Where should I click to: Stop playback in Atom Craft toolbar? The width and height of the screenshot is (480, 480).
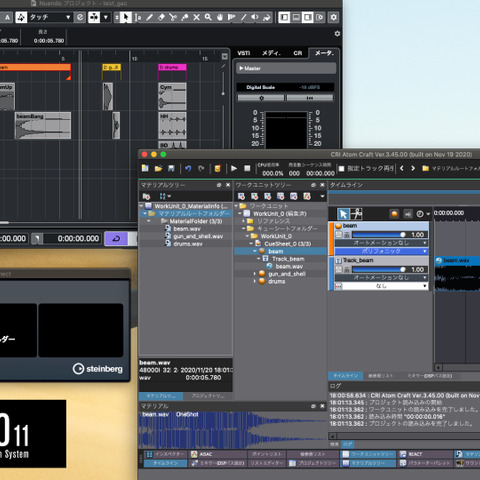tap(247, 168)
